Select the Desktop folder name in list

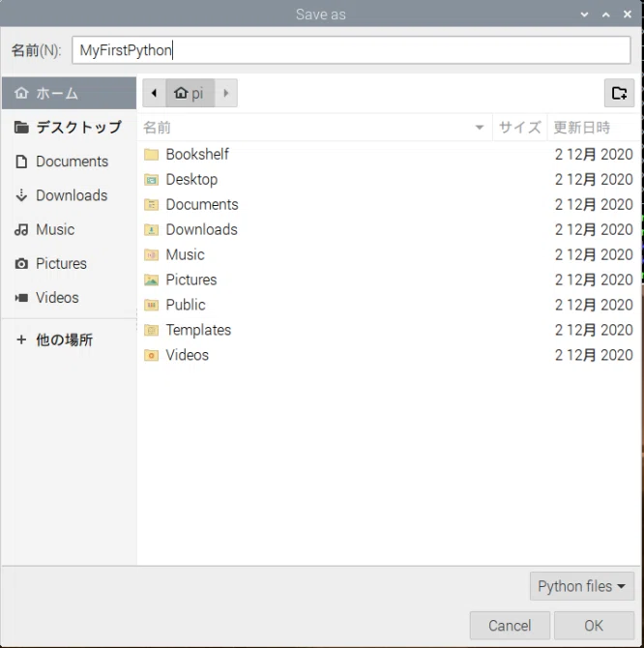click(x=191, y=180)
